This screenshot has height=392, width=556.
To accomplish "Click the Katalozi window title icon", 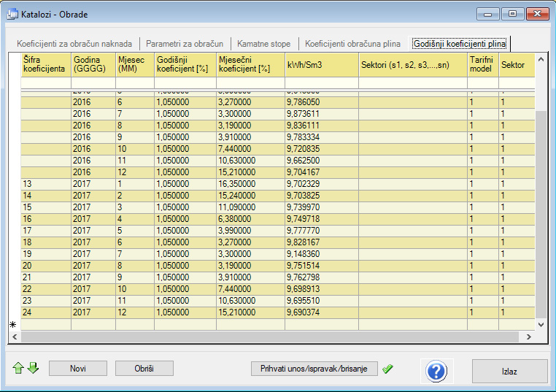I will click(12, 14).
